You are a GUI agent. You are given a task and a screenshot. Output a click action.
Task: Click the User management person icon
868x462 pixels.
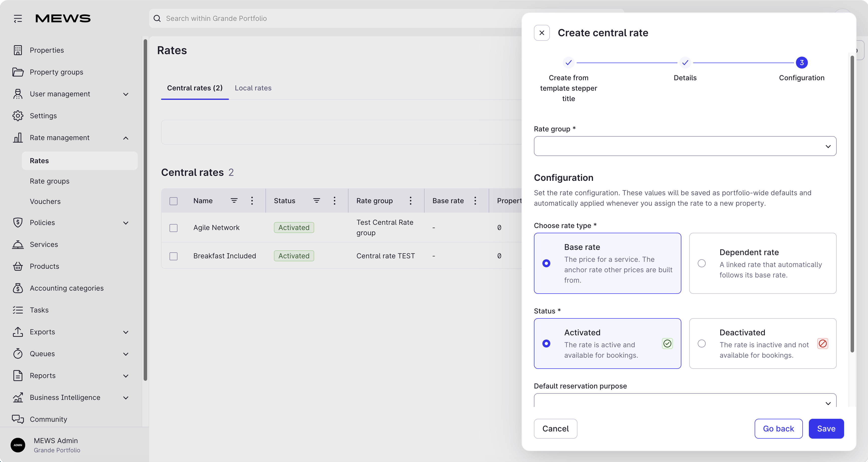pyautogui.click(x=18, y=94)
